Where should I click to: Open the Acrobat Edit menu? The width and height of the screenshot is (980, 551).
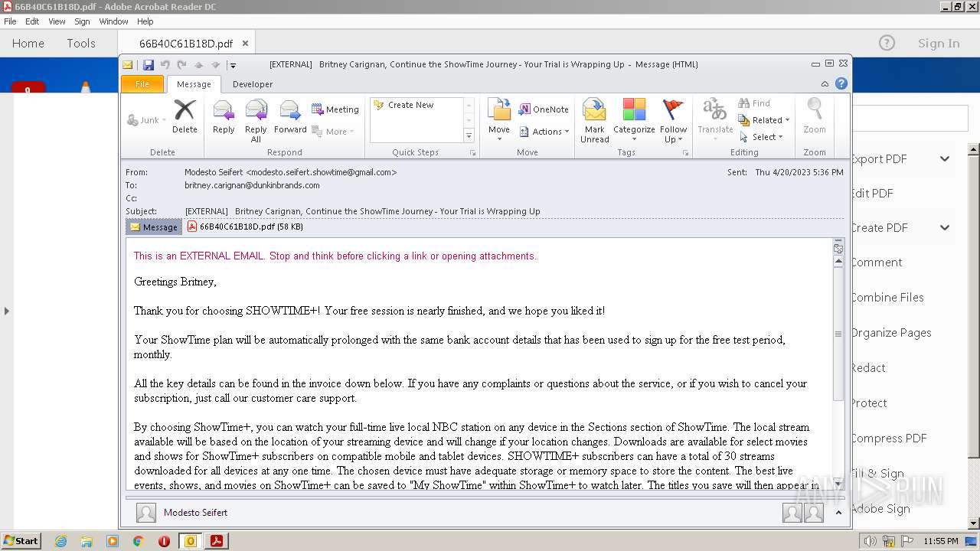[x=32, y=21]
